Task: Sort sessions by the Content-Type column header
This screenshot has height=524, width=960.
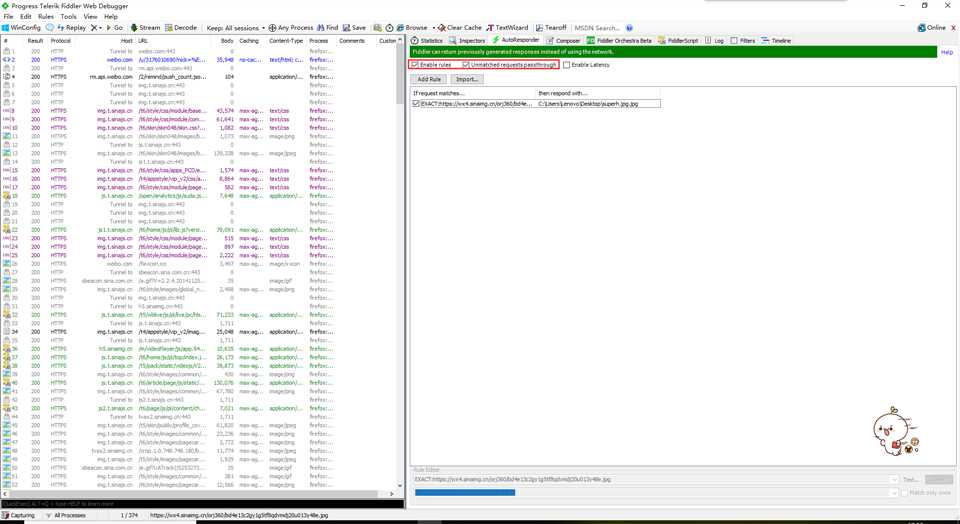Action: point(286,41)
